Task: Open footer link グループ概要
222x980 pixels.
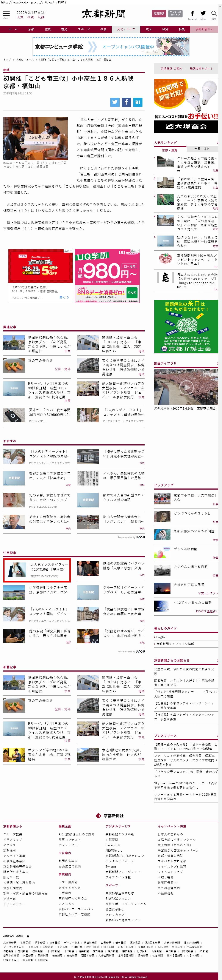Action: 13,834
